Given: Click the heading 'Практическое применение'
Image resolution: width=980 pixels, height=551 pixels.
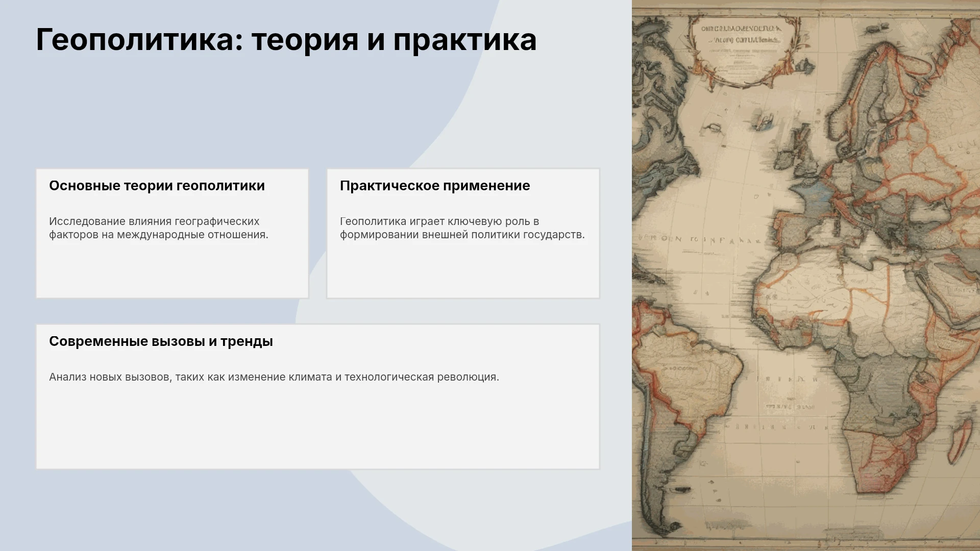Looking at the screenshot, I should 435,186.
